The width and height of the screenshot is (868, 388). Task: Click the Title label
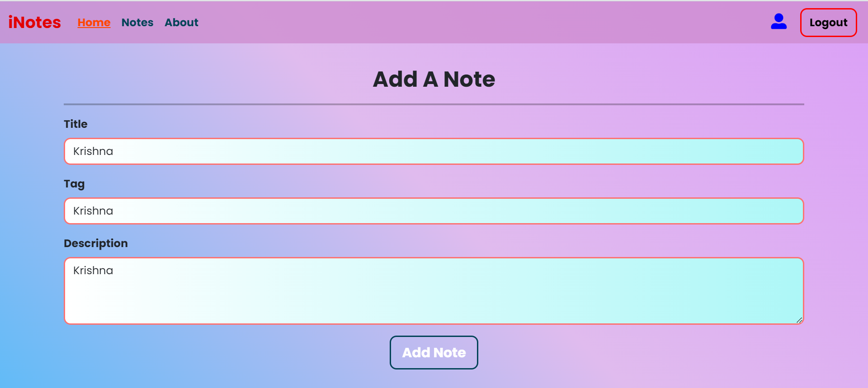75,124
